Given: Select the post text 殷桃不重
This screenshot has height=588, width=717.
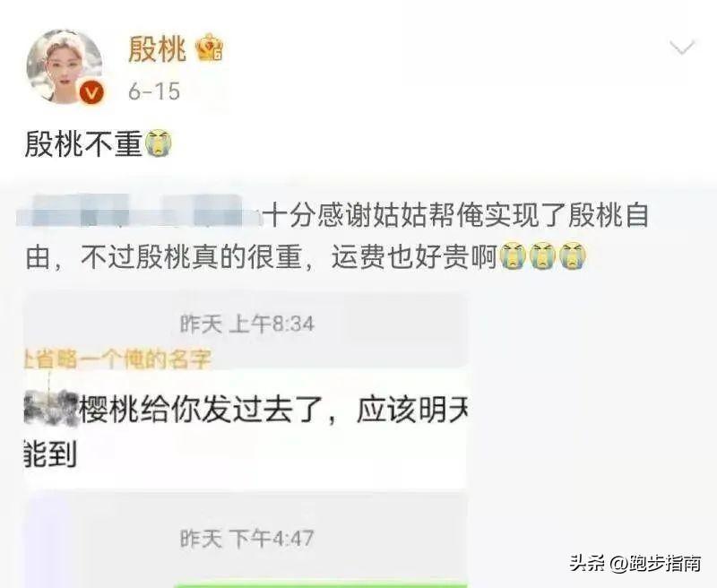Looking at the screenshot, I should point(84,143).
